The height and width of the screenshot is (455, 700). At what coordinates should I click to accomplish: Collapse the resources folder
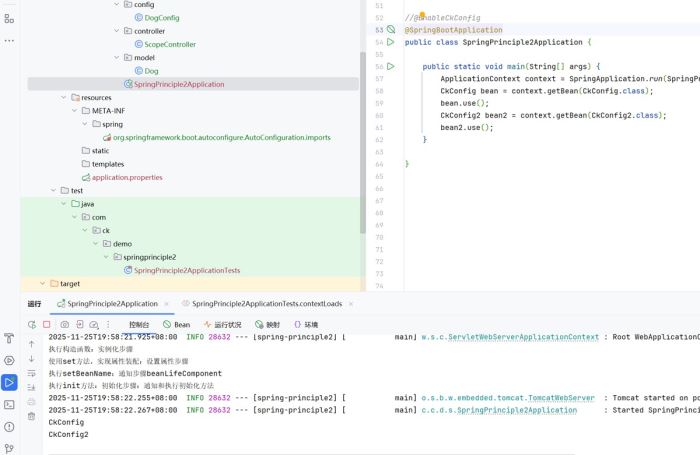[x=62, y=98]
